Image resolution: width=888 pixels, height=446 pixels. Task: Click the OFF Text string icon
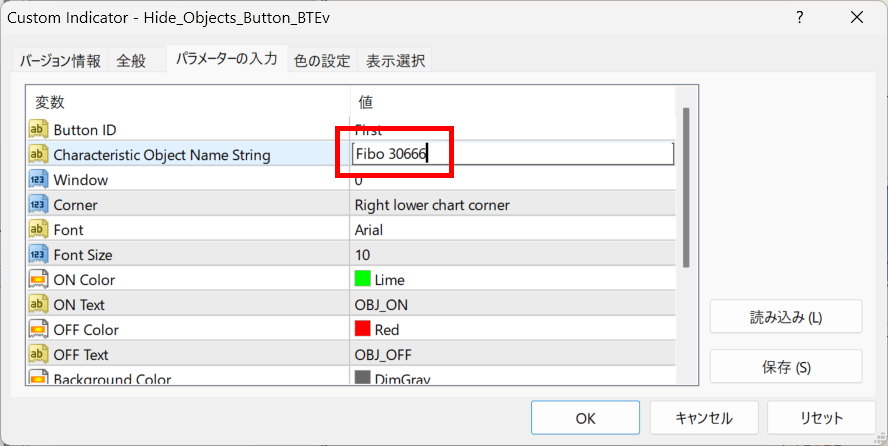[38, 355]
